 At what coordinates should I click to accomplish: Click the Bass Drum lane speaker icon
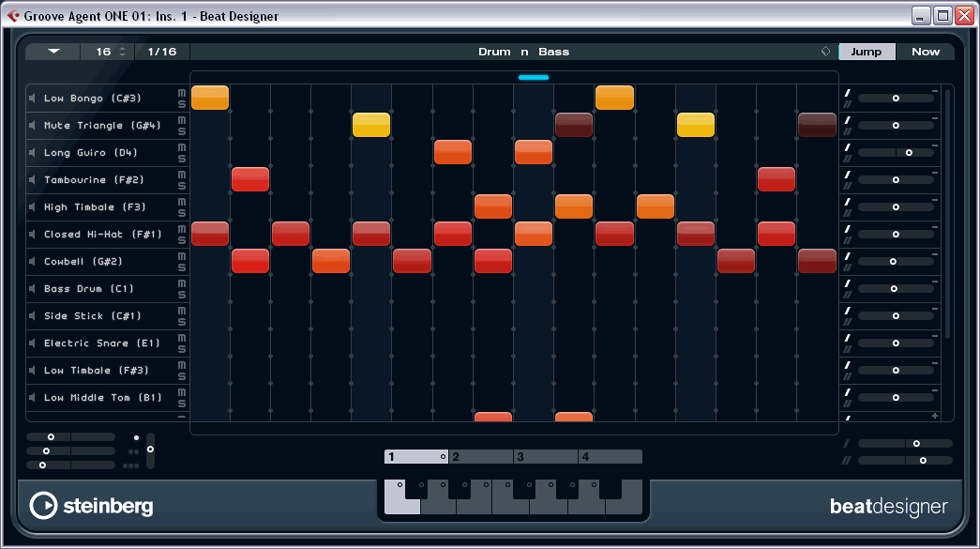pyautogui.click(x=32, y=288)
